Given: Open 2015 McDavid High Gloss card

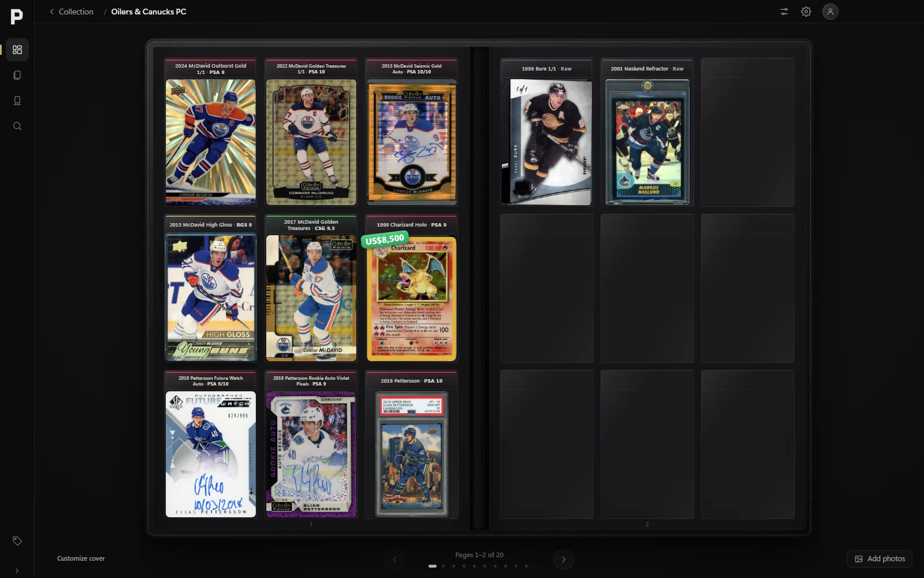Looking at the screenshot, I should pyautogui.click(x=211, y=297).
